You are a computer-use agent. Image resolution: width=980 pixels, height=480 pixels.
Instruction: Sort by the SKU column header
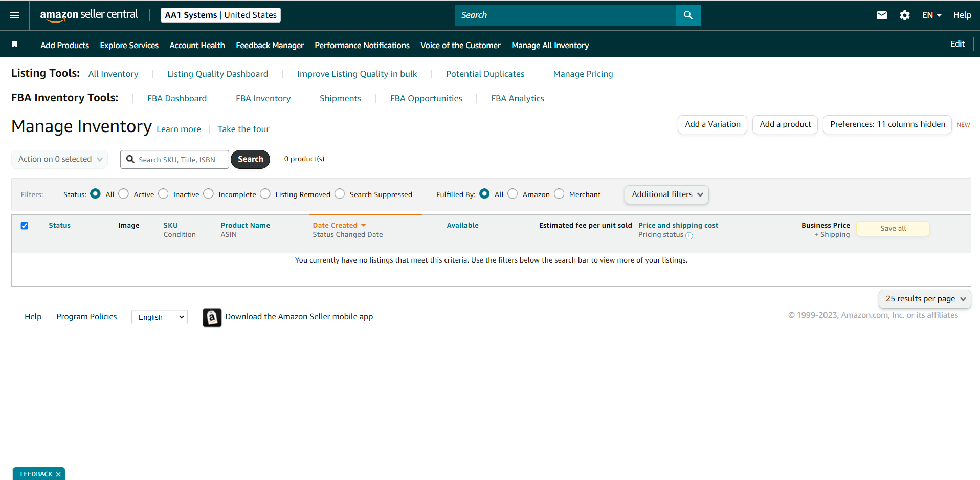click(x=171, y=225)
